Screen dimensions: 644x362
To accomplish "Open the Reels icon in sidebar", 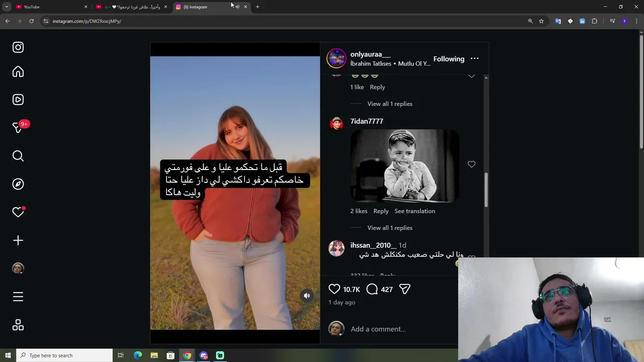I will [18, 100].
